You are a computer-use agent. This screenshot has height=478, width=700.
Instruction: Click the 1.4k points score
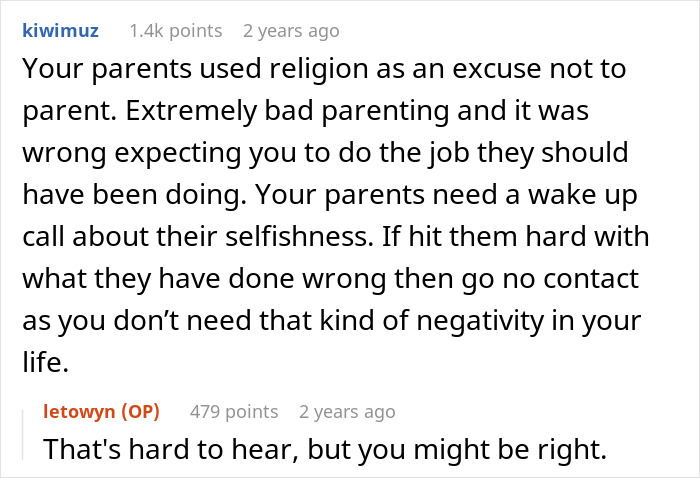pyautogui.click(x=176, y=31)
